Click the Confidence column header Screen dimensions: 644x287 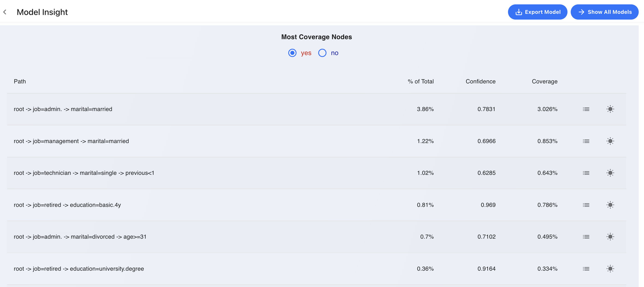[481, 82]
